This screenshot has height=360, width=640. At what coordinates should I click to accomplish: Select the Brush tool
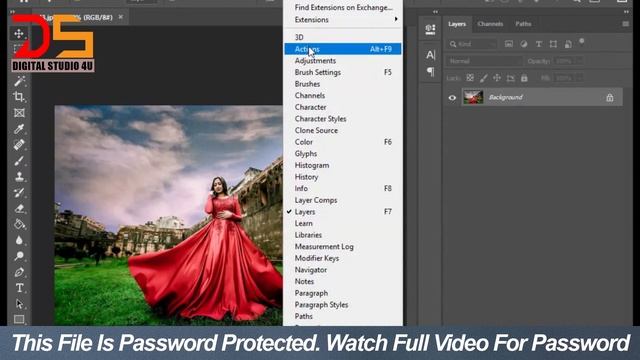click(19, 161)
